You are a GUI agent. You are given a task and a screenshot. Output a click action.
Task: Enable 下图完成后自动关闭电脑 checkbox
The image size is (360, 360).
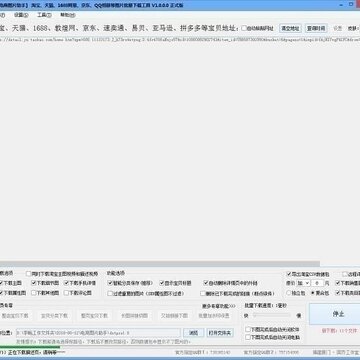[272, 337]
